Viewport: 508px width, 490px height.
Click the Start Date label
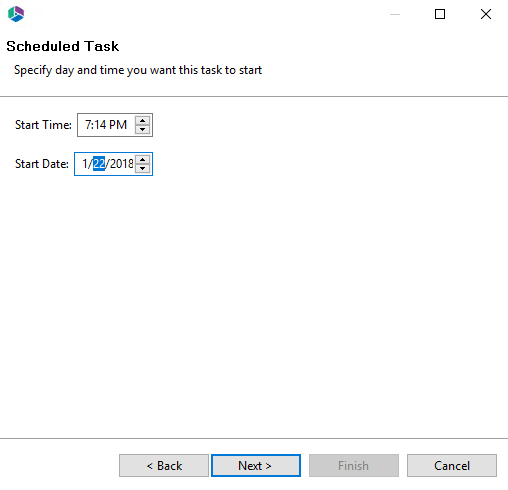click(x=42, y=164)
